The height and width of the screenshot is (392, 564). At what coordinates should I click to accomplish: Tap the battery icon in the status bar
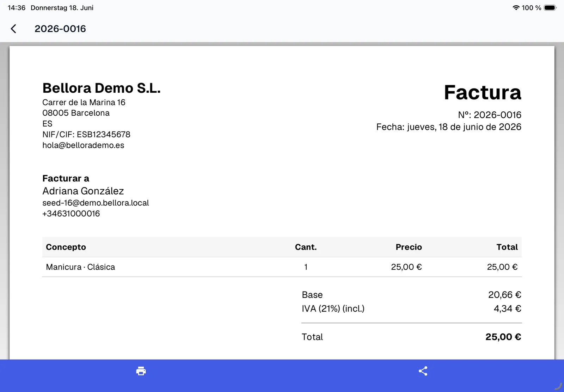pos(550,8)
